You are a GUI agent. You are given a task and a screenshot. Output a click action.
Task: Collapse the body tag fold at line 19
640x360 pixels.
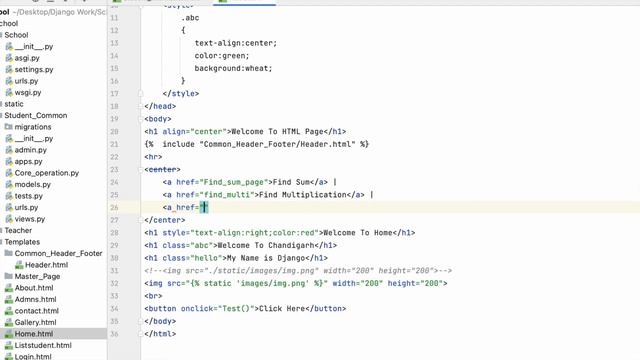coord(141,119)
